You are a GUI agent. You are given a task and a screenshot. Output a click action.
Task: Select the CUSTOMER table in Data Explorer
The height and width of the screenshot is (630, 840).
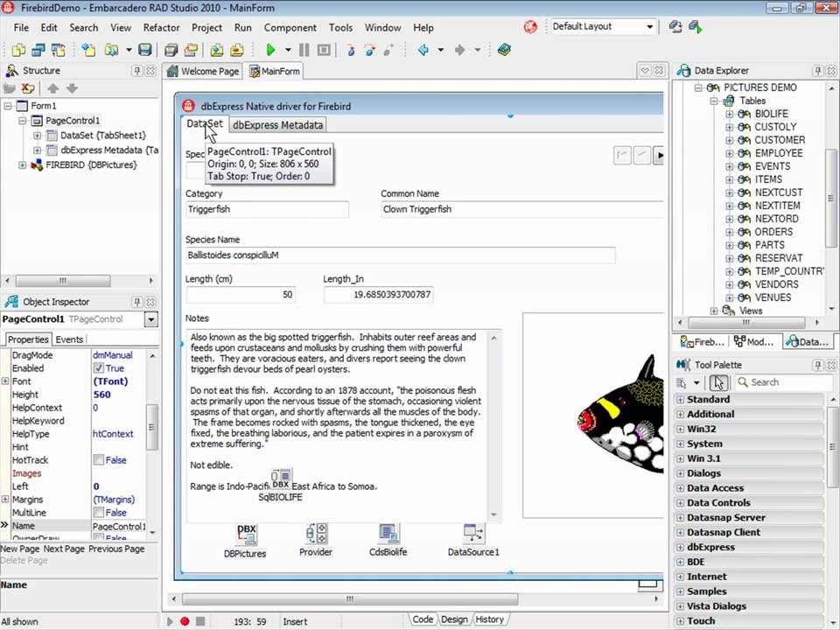click(780, 140)
